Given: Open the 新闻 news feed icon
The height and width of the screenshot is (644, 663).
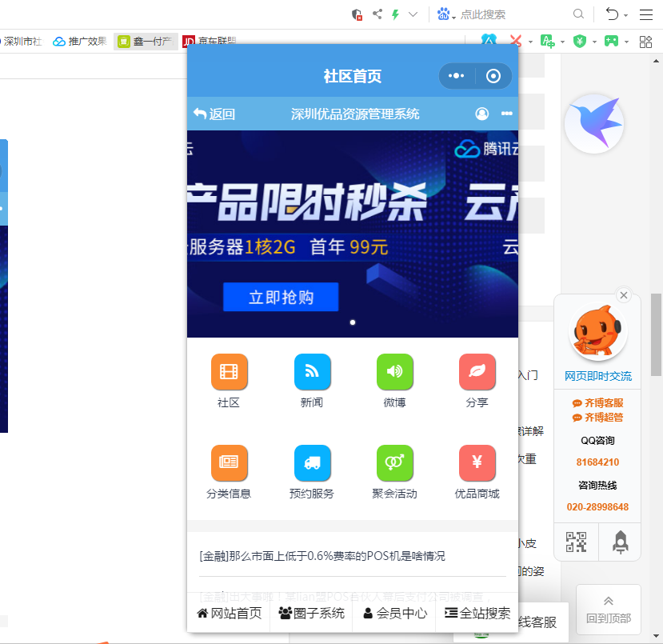Looking at the screenshot, I should 312,372.
